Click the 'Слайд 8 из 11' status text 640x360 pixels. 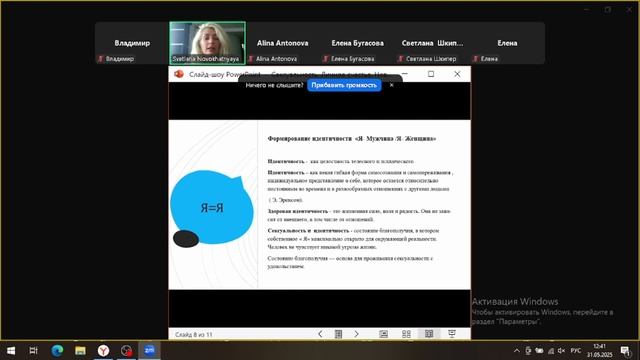(x=194, y=334)
